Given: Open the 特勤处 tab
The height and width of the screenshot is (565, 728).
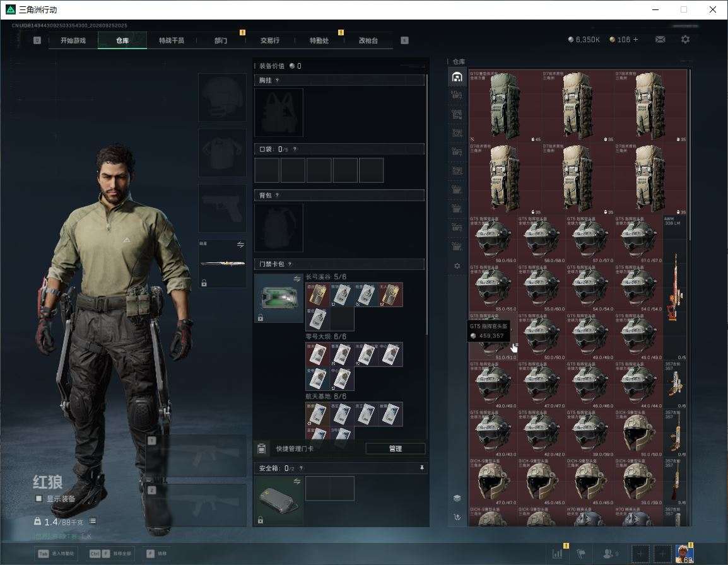Looking at the screenshot, I should click(319, 40).
